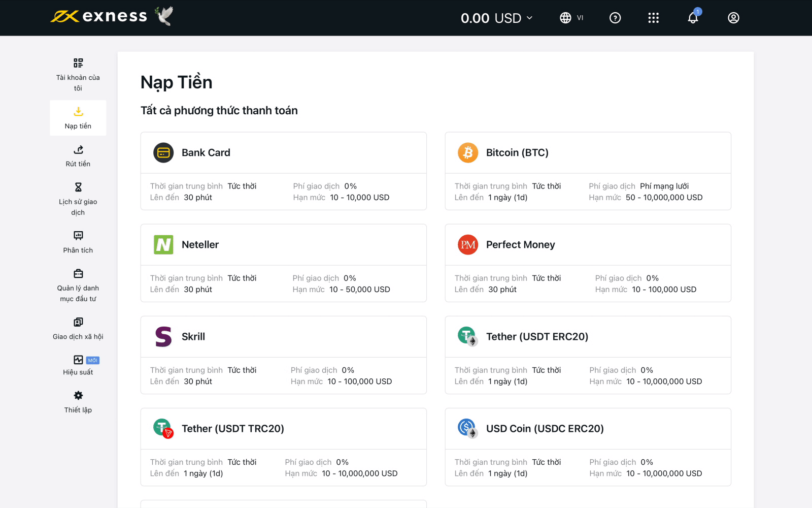The image size is (812, 508).
Task: Choose USD Coin (USDC ERC20) title
Action: (x=545, y=429)
